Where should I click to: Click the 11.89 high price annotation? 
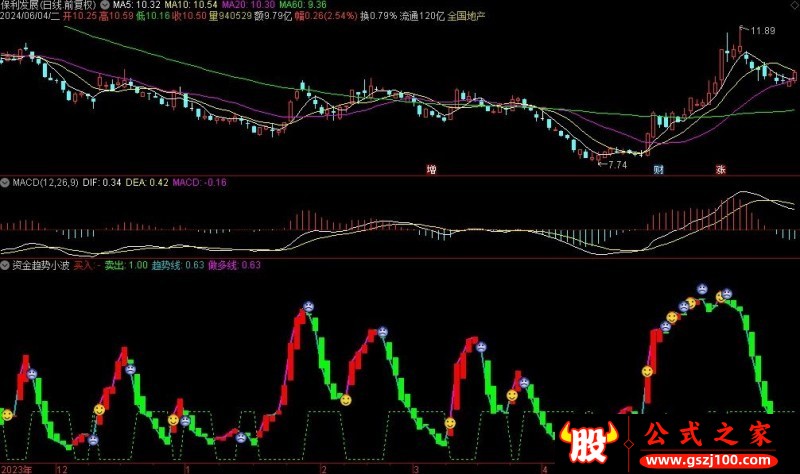click(764, 31)
